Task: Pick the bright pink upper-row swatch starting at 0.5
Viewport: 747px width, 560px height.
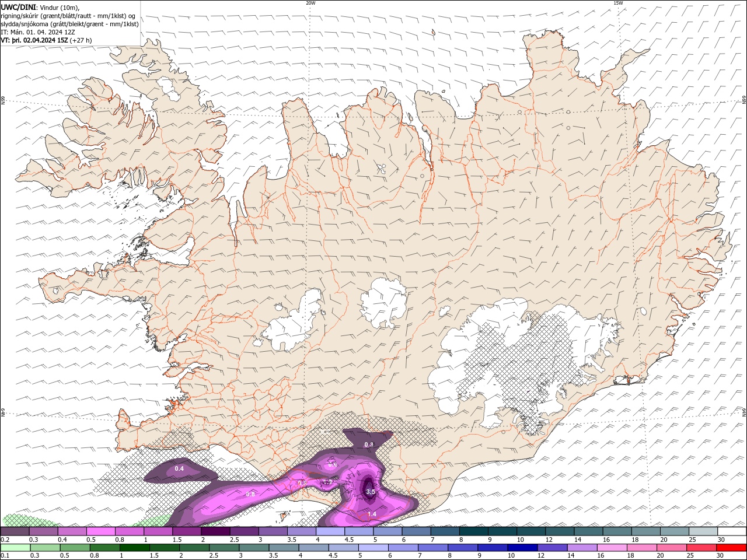Action: (100, 531)
